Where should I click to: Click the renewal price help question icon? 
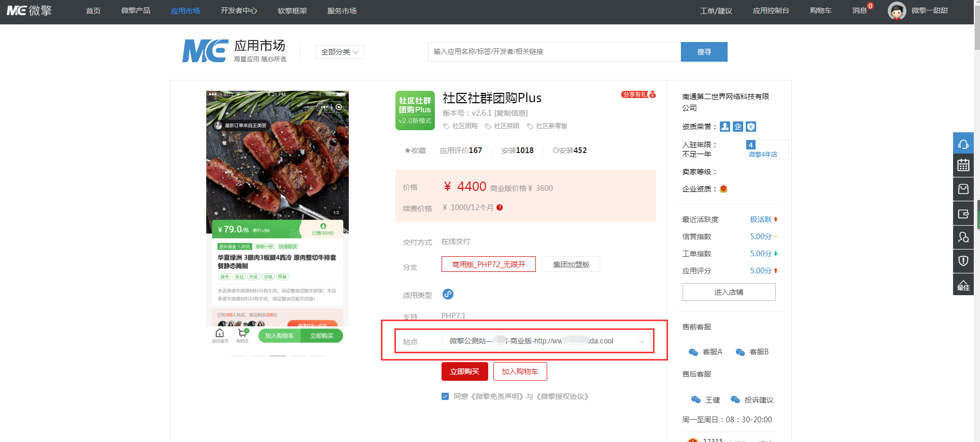click(500, 208)
